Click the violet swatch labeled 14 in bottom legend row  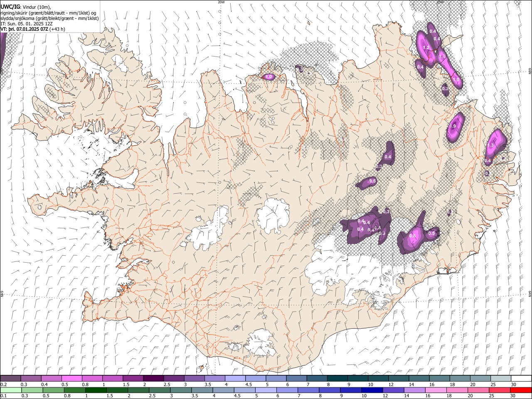pos(414,390)
